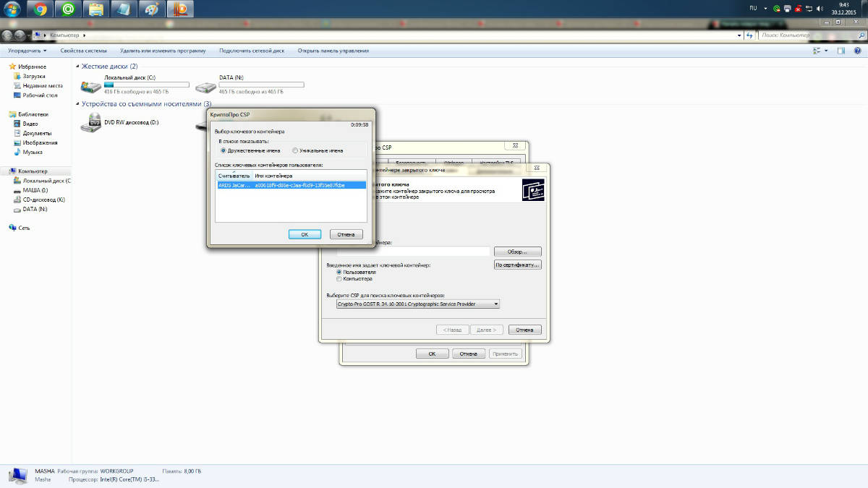Open the green Mail.ru Agent taskbar icon
868x488 pixels.
pyautogui.click(x=68, y=9)
